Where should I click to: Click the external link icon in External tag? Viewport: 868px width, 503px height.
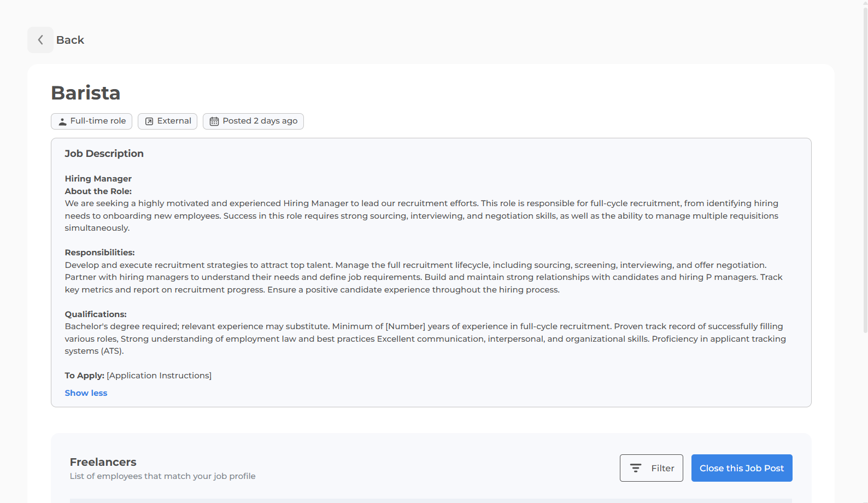[149, 121]
